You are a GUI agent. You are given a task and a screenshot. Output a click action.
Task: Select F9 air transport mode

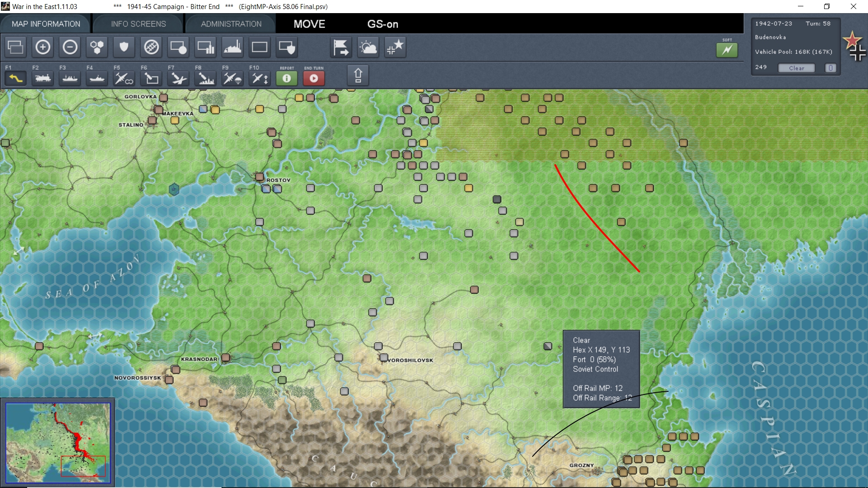233,78
